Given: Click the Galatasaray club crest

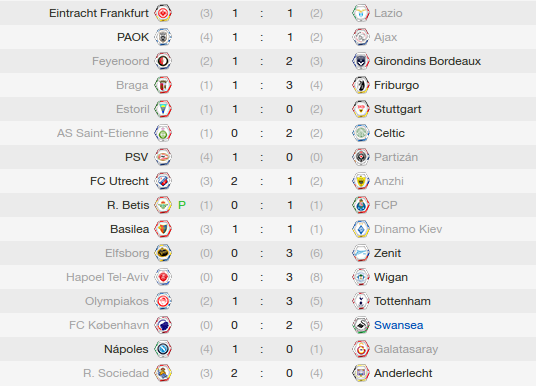Looking at the screenshot, I should tap(361, 349).
